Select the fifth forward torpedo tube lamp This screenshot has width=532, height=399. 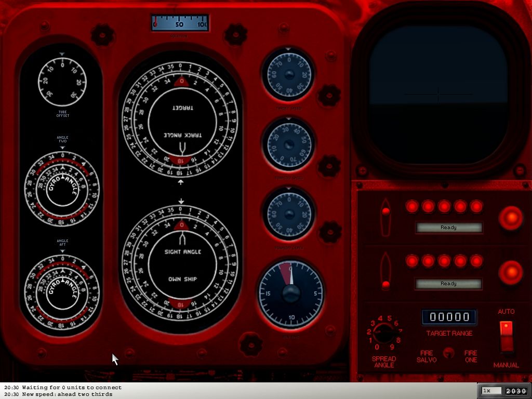476,206
